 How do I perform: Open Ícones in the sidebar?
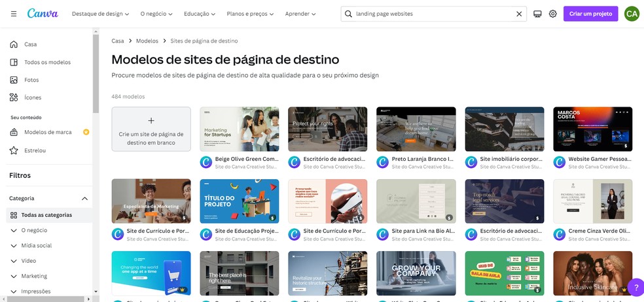[33, 97]
